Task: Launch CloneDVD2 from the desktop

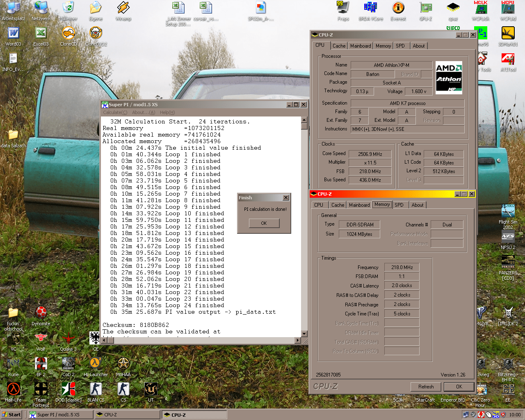Action: coord(96,36)
